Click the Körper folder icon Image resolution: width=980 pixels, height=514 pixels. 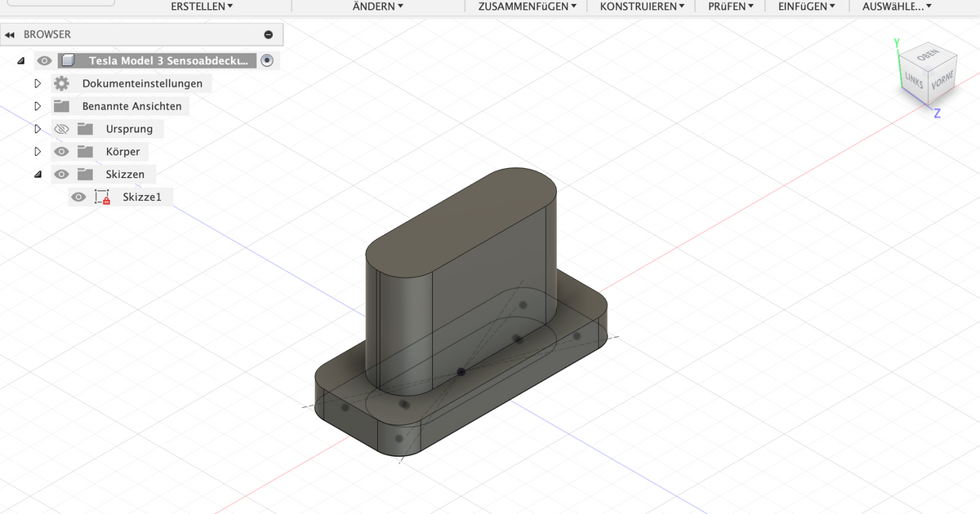85,151
